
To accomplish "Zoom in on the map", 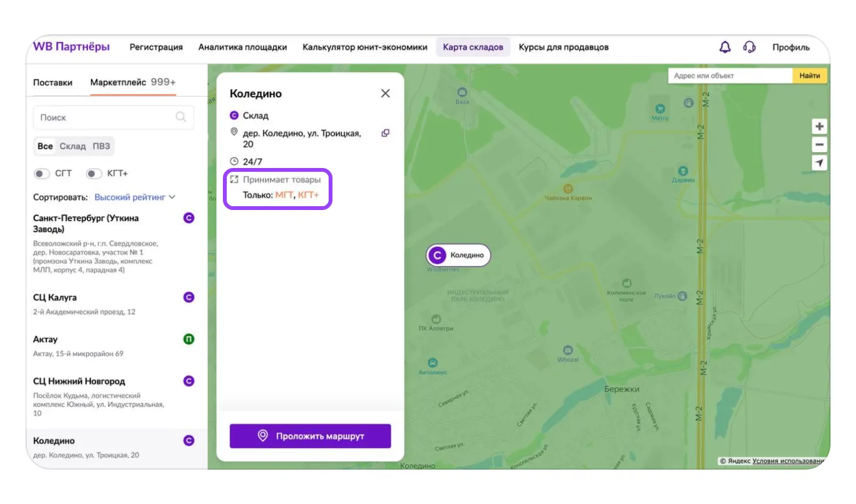I will coord(820,127).
